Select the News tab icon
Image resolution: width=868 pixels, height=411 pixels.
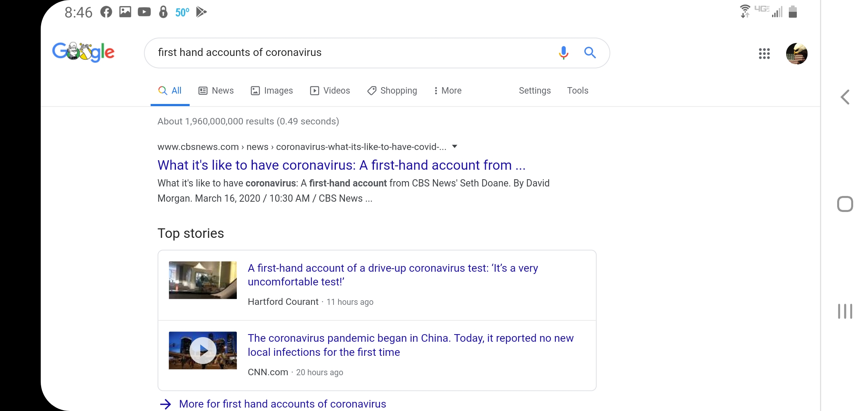tap(203, 91)
